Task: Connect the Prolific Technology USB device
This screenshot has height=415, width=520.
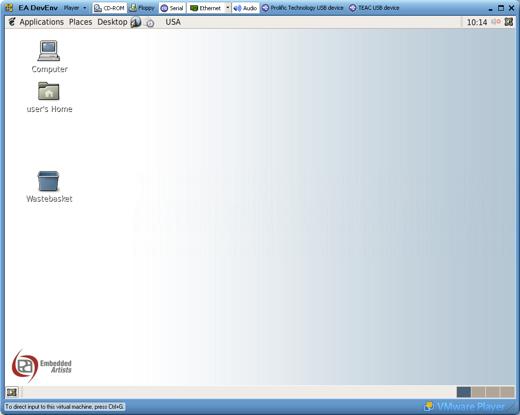Action: click(x=303, y=8)
